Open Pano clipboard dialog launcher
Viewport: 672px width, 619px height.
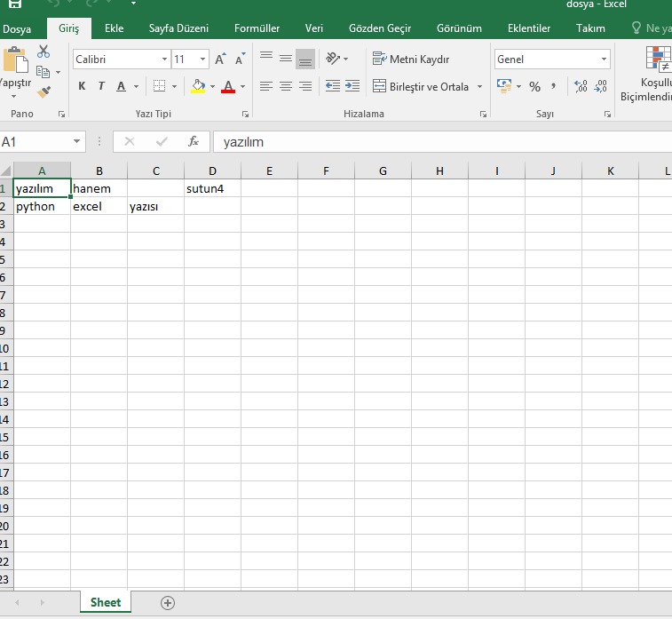[62, 114]
